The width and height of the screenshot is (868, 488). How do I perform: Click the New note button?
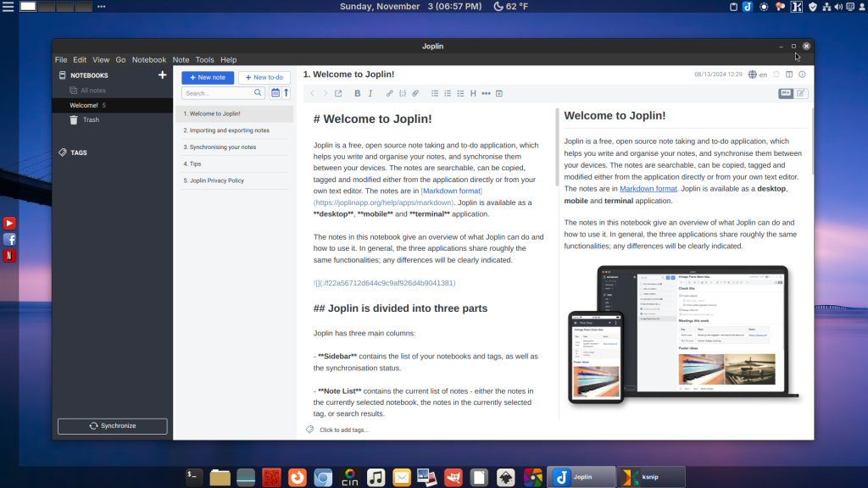tap(208, 77)
